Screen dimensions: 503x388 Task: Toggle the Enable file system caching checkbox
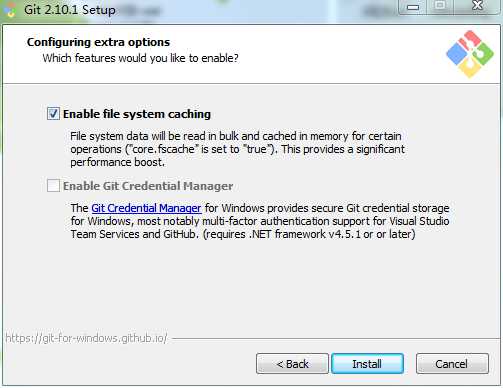[x=53, y=114]
